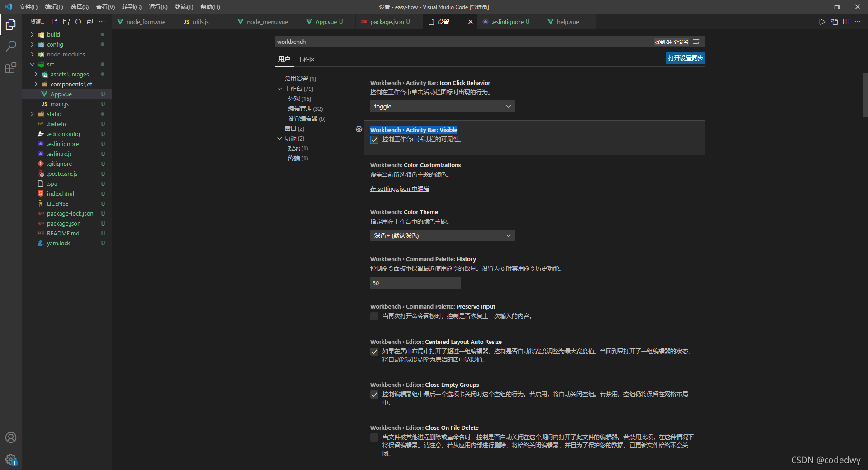Image resolution: width=868 pixels, height=470 pixels.
Task: Open the Extensions view in activity bar
Action: click(x=11, y=68)
